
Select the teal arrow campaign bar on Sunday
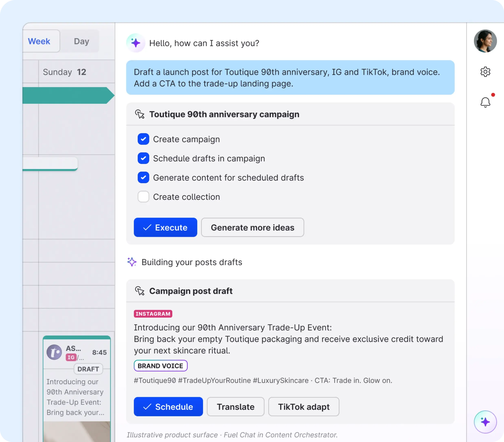click(x=69, y=95)
